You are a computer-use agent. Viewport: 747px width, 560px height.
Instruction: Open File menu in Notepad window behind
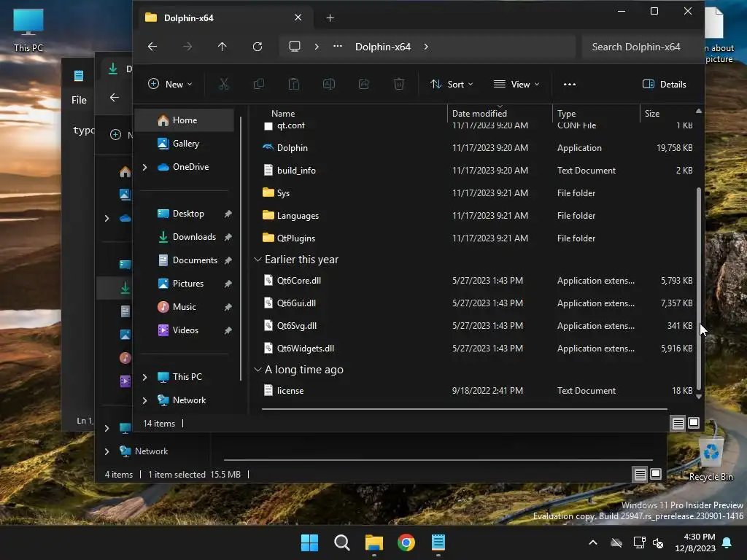point(79,100)
